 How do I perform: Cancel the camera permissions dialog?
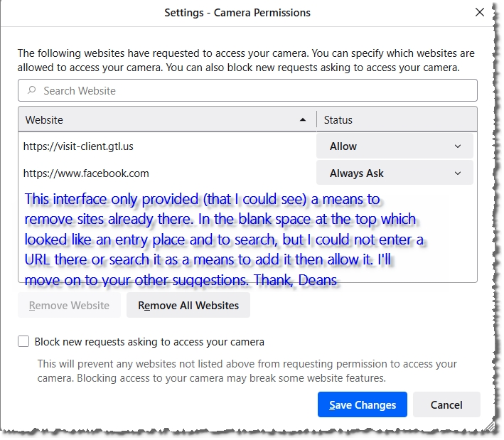[x=446, y=405]
